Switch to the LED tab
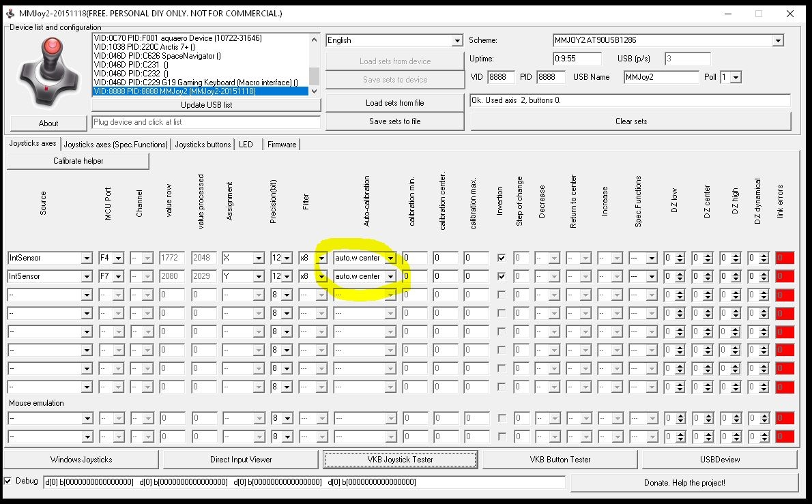The image size is (812, 504). 246,145
